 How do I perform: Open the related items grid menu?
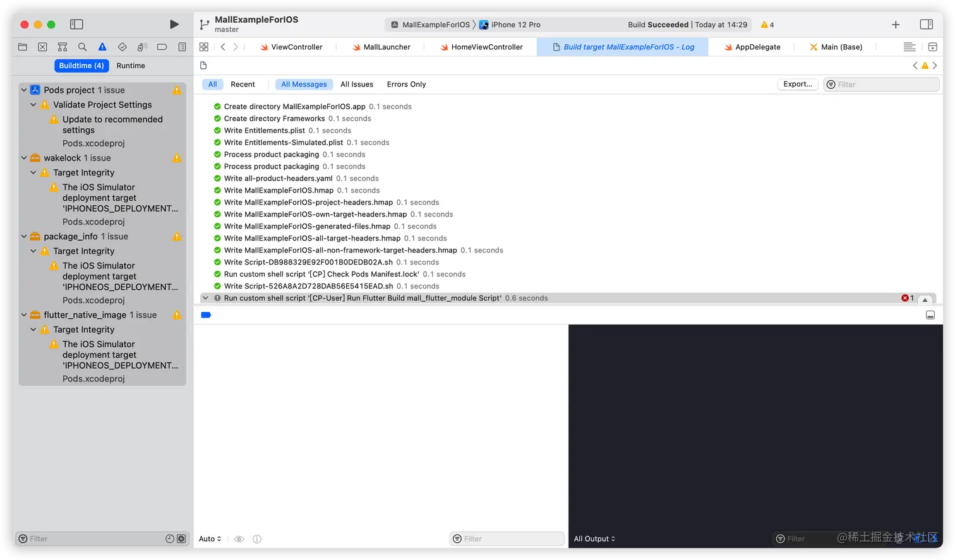click(203, 47)
